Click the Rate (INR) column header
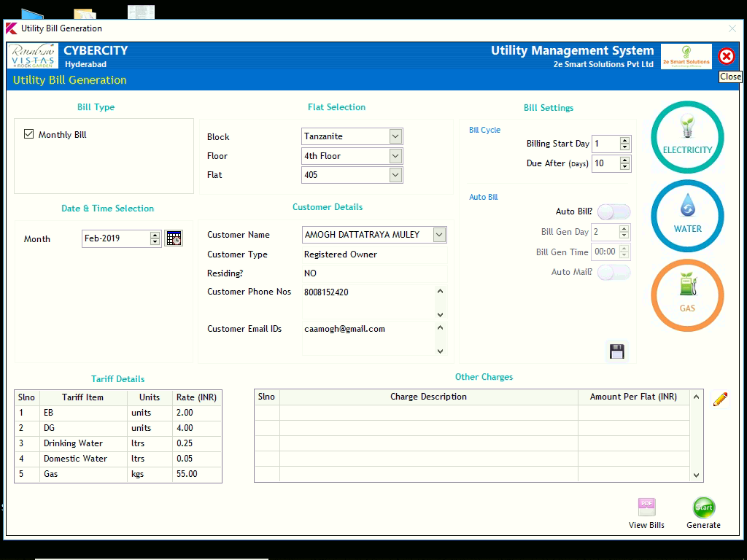The width and height of the screenshot is (747, 560). pyautogui.click(x=196, y=397)
